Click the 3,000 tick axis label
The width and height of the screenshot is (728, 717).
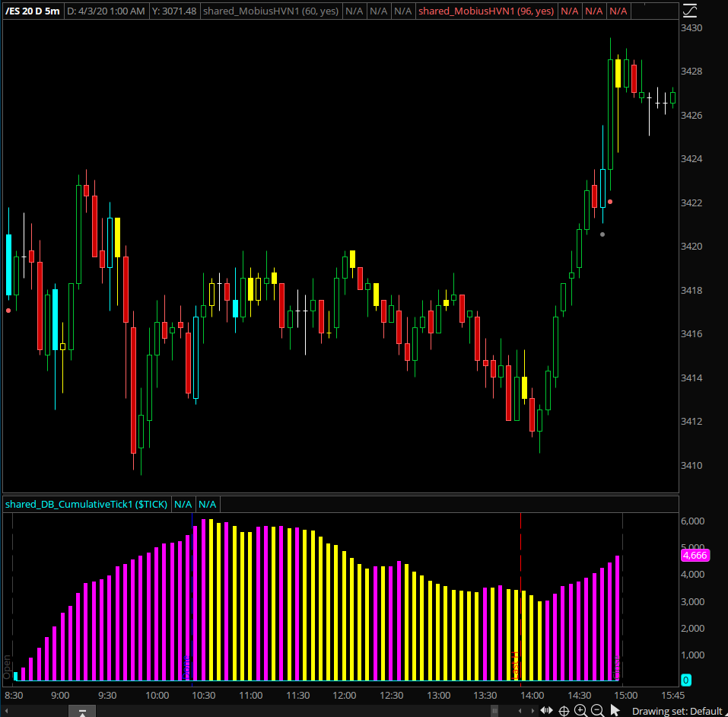[693, 601]
